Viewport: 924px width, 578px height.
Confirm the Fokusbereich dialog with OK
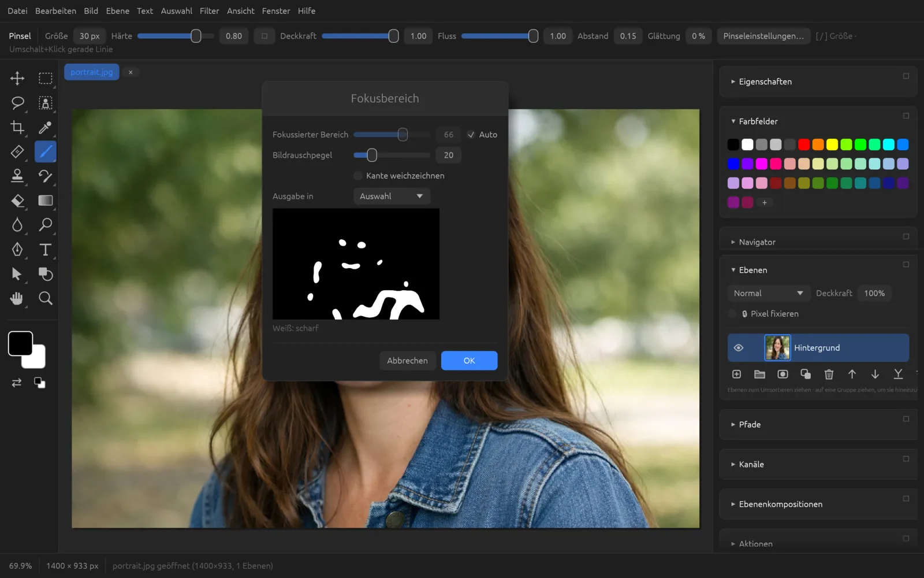pyautogui.click(x=469, y=361)
